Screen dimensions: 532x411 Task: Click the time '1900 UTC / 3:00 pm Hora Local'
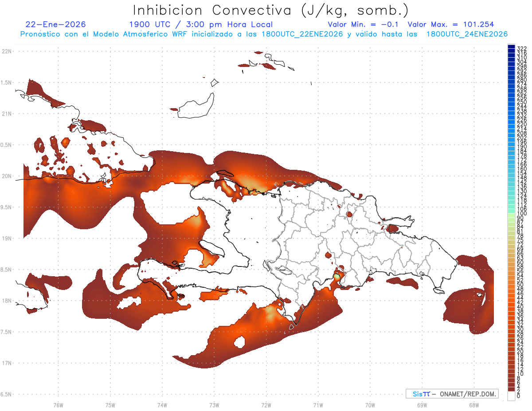click(x=201, y=24)
